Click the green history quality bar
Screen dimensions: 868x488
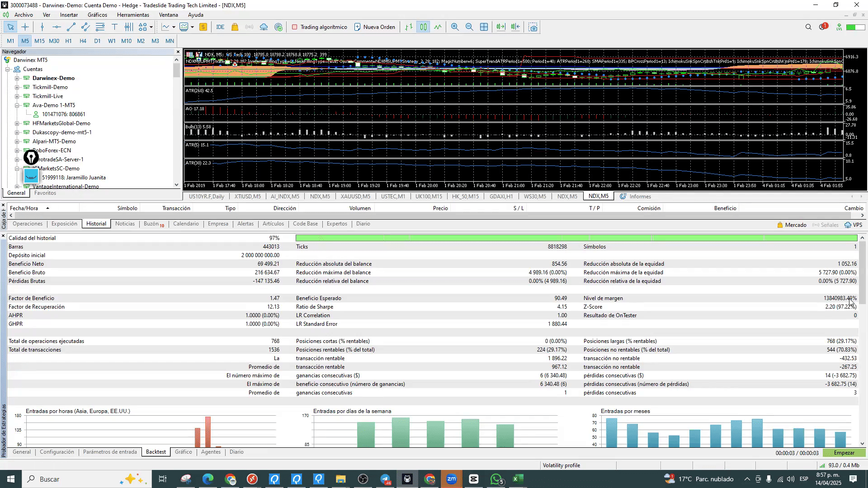576,238
